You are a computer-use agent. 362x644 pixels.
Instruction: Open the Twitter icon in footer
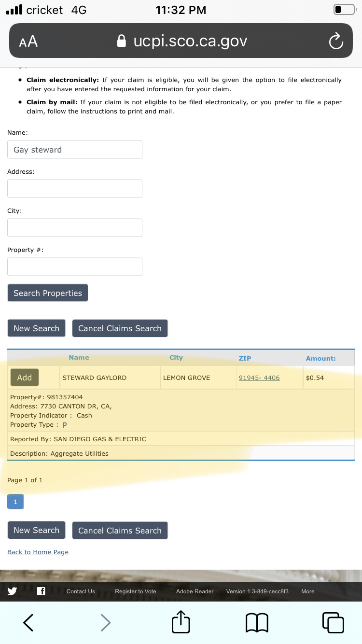[x=12, y=591]
